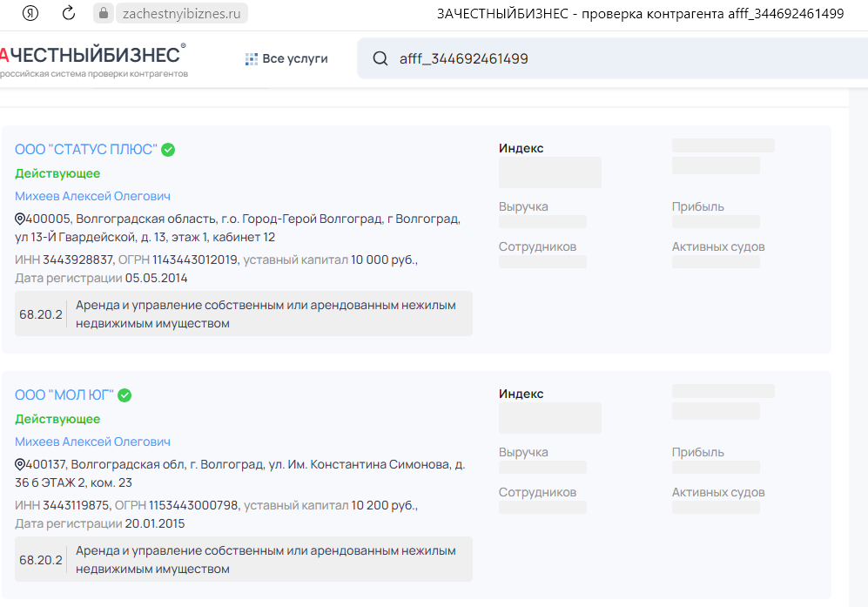The image size is (868, 607).
Task: Click the magnifier search icon
Action: [380, 58]
